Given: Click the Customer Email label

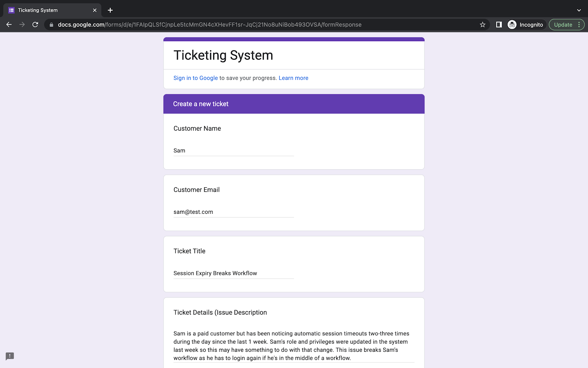Looking at the screenshot, I should [197, 190].
